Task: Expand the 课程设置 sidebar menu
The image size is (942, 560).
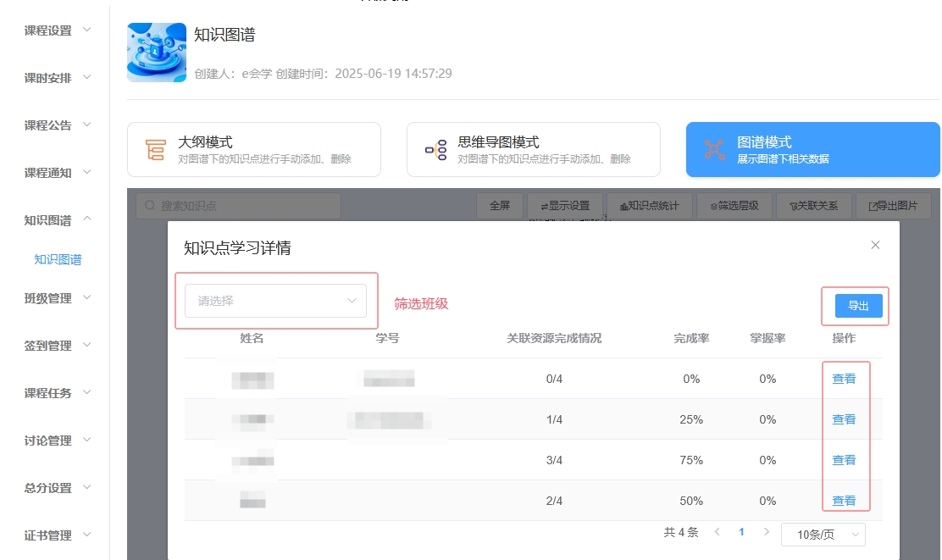Action: tap(58, 30)
